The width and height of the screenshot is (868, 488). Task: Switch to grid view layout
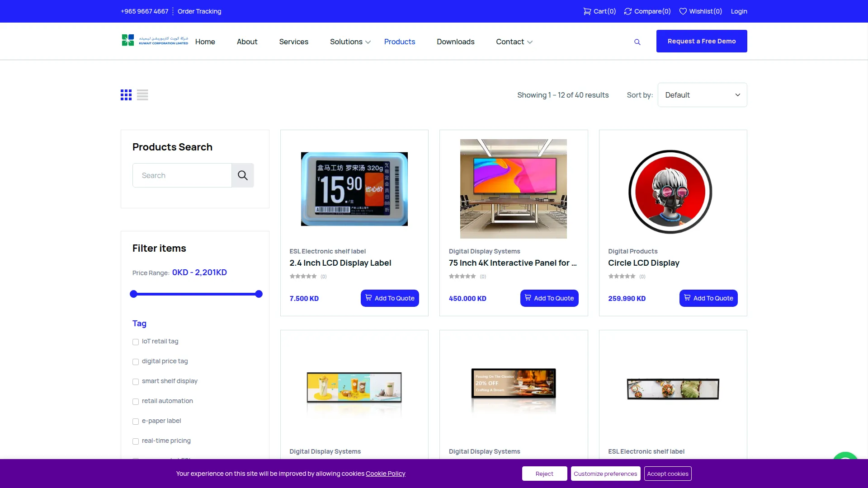126,95
